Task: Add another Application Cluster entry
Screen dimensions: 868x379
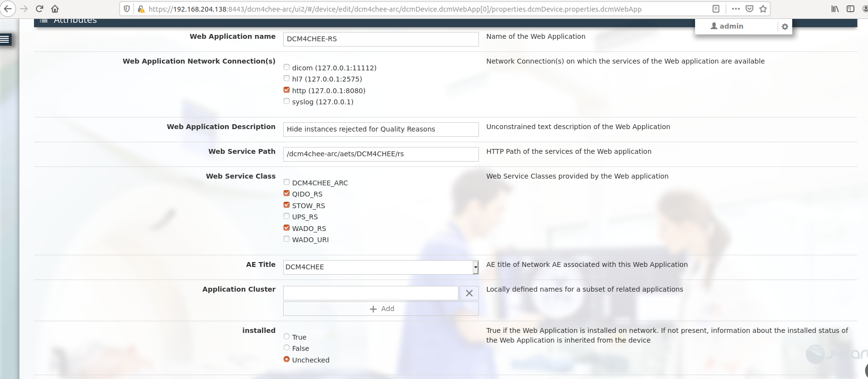Action: (x=381, y=309)
